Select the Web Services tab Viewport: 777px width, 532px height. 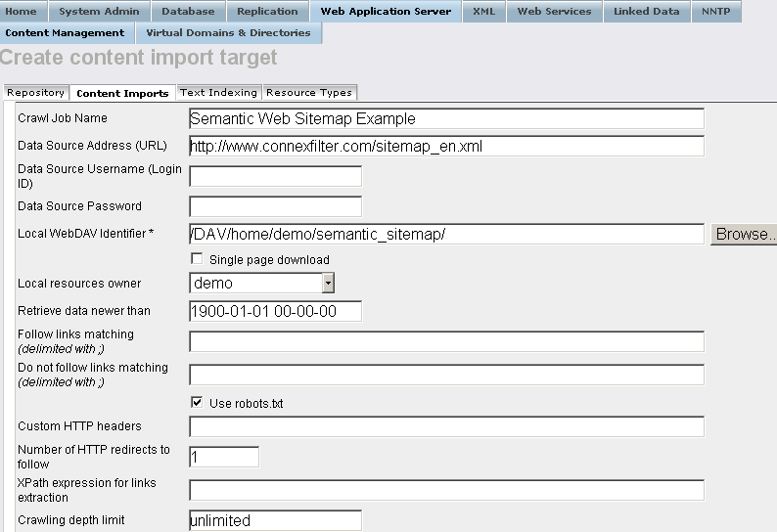pyautogui.click(x=554, y=12)
